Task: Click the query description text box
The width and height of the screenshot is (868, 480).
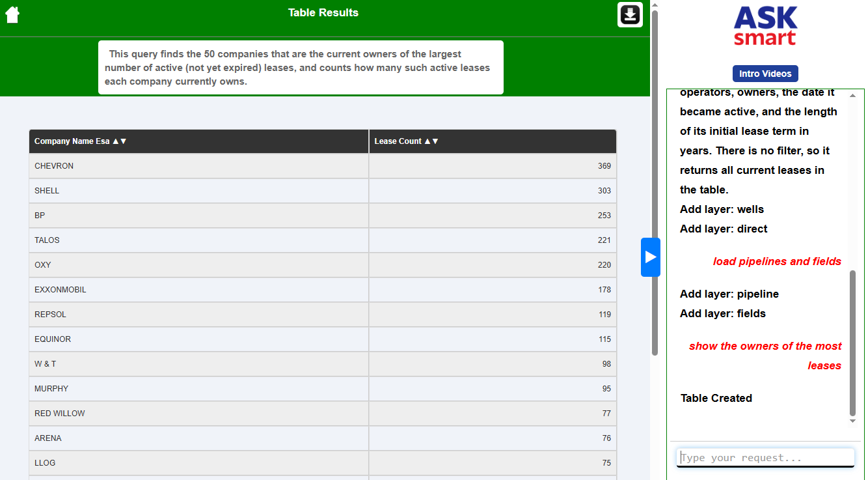Action: click(301, 68)
